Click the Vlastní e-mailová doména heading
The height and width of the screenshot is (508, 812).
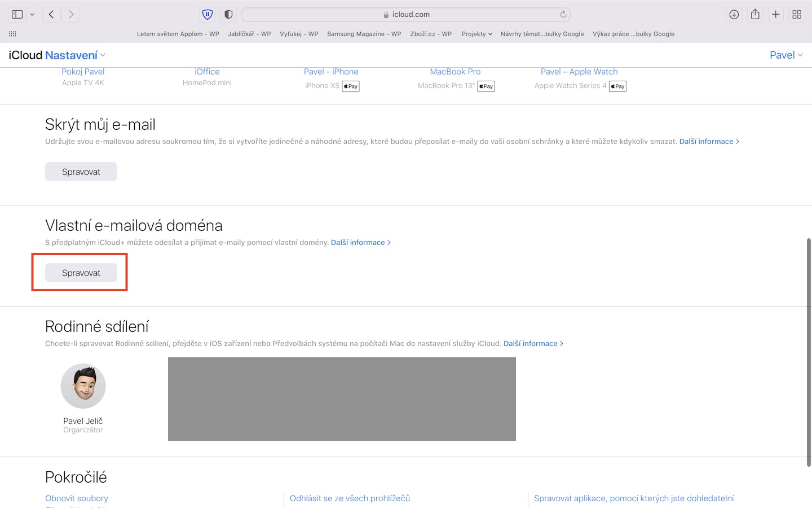[x=134, y=226]
